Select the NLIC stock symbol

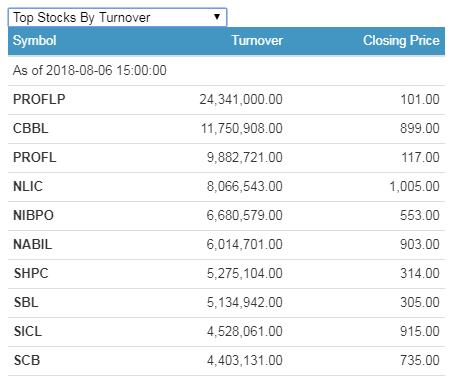(x=28, y=186)
